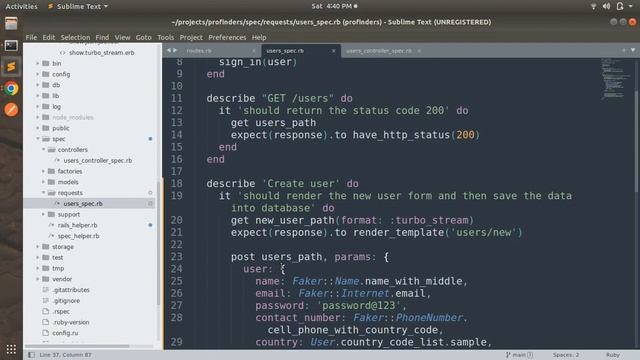Select the config folder icon
Image resolution: width=640 pixels, height=360 pixels.
(x=46, y=74)
